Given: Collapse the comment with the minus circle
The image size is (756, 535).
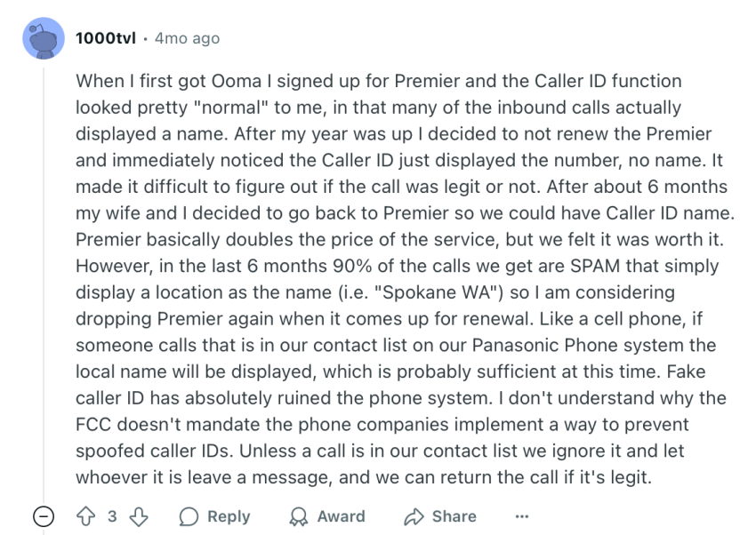Looking at the screenshot, I should pos(43,516).
